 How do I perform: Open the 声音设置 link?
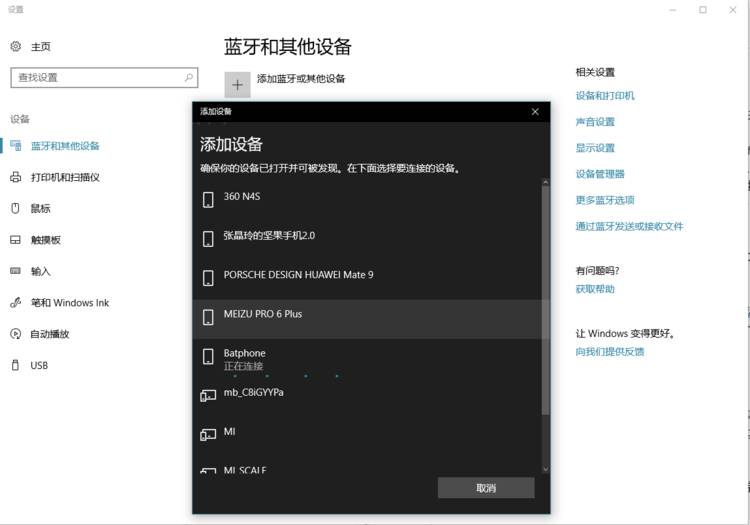coord(595,122)
